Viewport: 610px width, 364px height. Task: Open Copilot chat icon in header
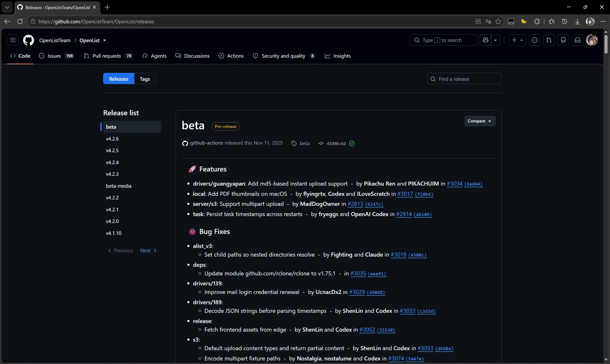[486, 40]
